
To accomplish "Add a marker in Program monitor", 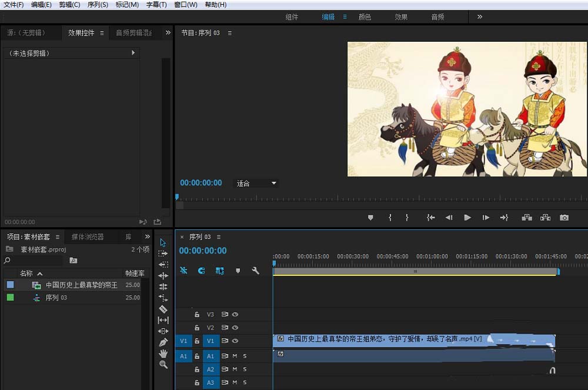I will [370, 218].
